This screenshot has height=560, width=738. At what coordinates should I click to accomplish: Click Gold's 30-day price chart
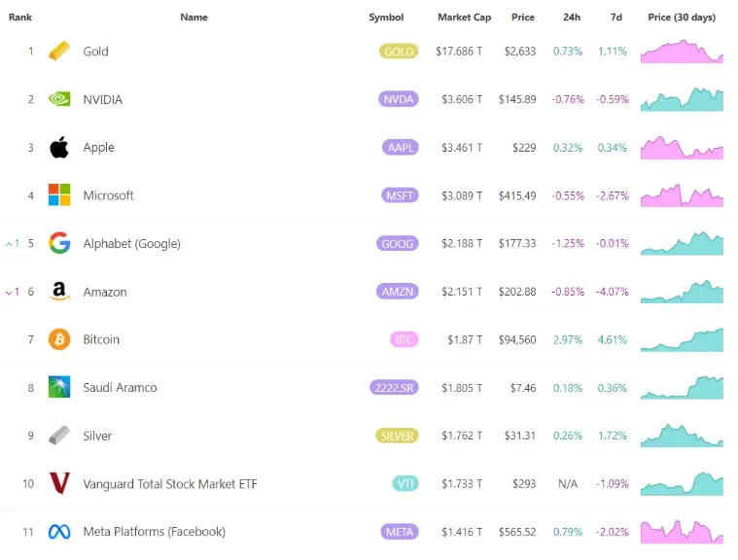click(x=682, y=52)
